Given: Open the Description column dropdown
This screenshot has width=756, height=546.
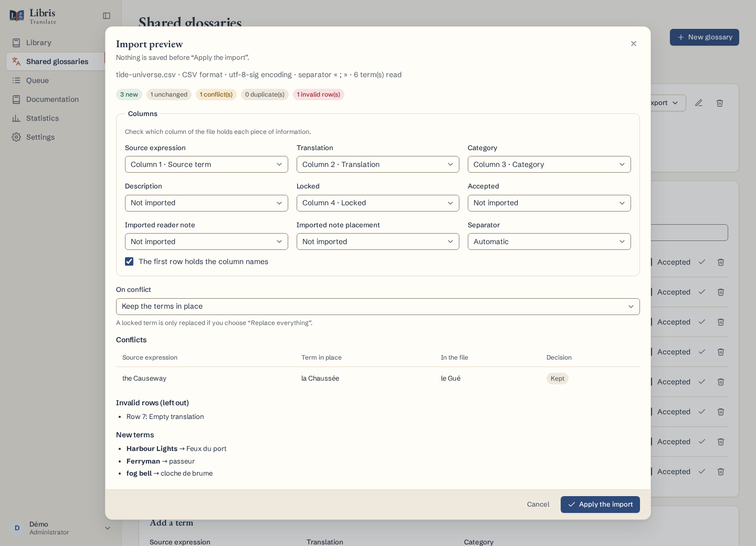Looking at the screenshot, I should [x=206, y=203].
